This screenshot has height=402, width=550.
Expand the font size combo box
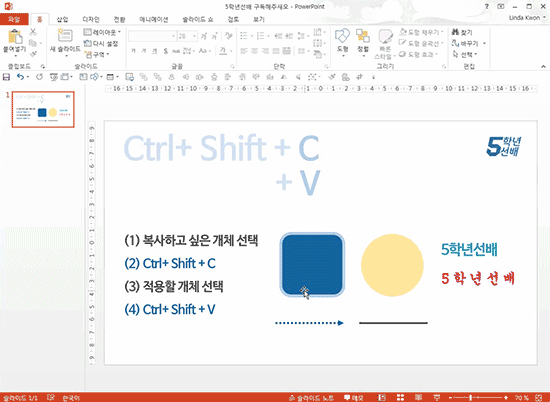click(x=194, y=36)
